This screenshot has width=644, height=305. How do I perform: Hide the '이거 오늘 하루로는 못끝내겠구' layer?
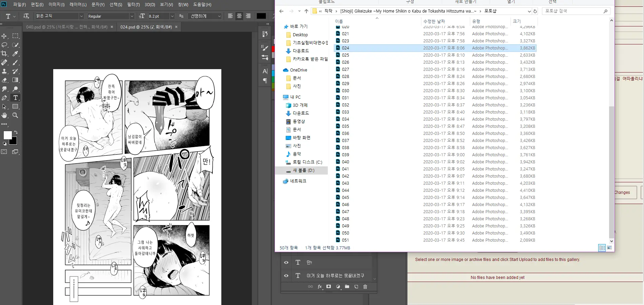coord(286,276)
